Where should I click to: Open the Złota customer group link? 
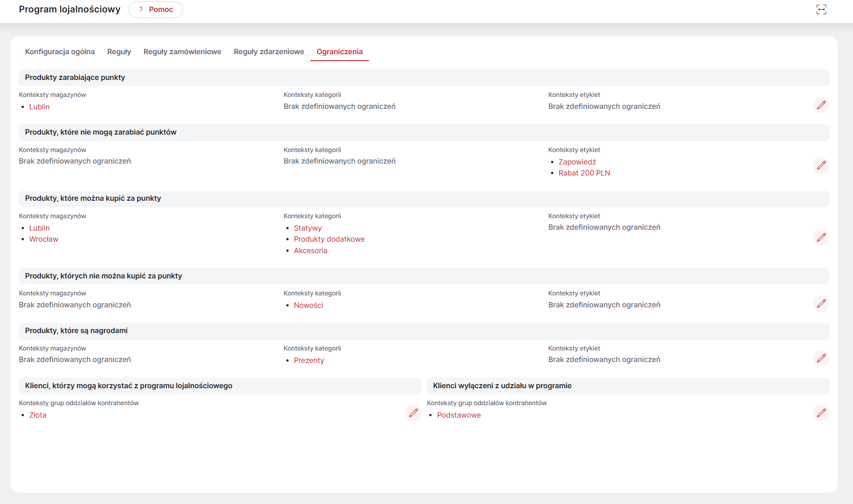pyautogui.click(x=38, y=415)
